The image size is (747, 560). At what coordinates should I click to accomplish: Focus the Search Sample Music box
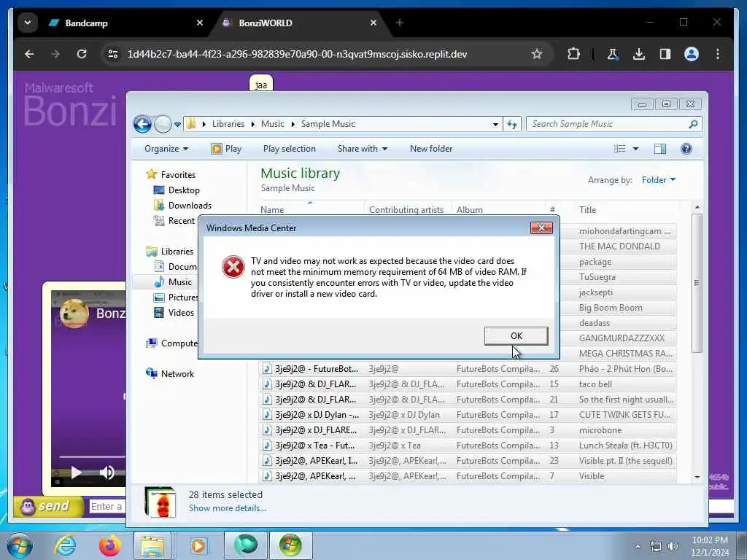click(x=608, y=124)
